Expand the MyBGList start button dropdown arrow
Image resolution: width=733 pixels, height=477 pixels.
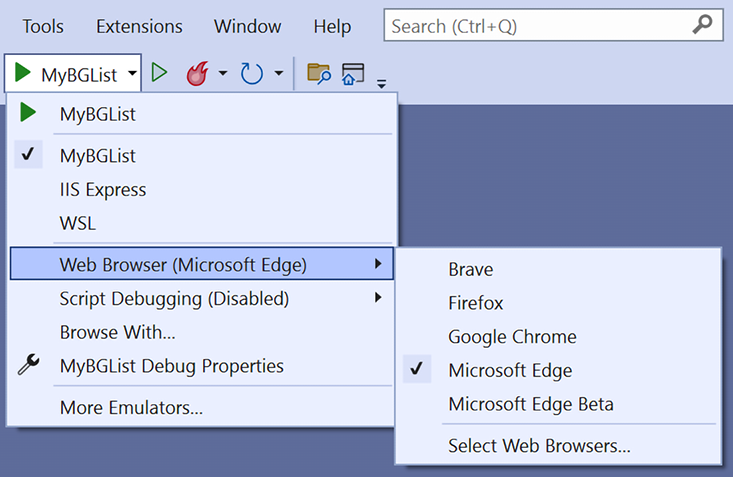point(132,73)
